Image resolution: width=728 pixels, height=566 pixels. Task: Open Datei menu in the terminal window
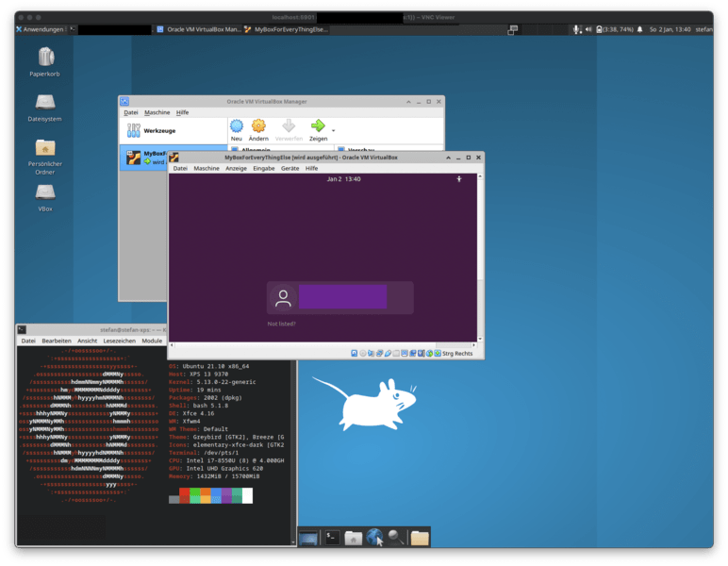coord(28,341)
